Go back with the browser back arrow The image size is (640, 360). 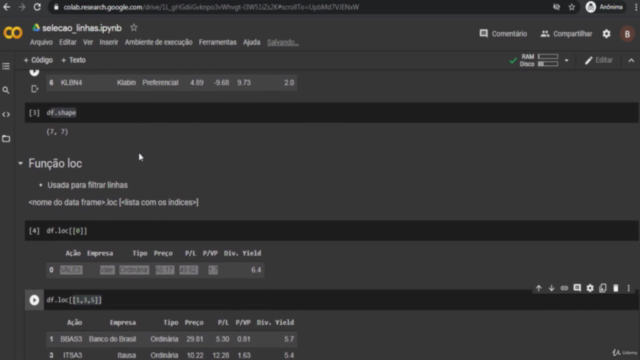pos(7,7)
